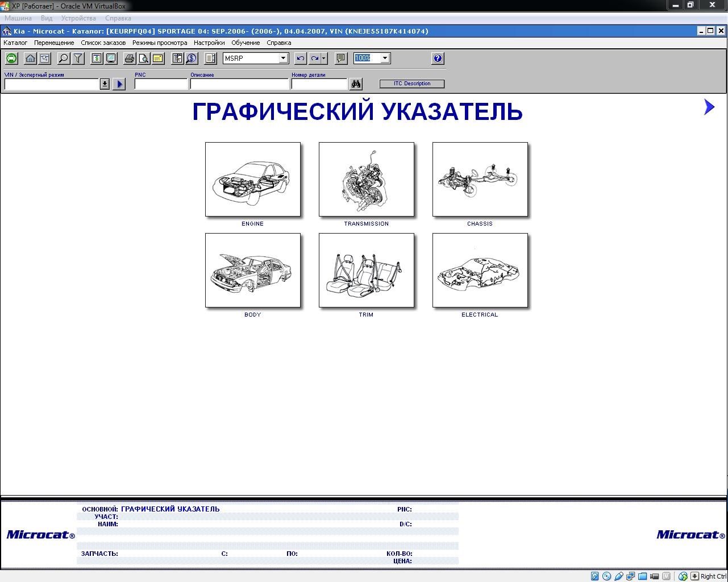This screenshot has height=582, width=728.
Task: Open the graphical index toolbar icon
Action: click(44, 58)
